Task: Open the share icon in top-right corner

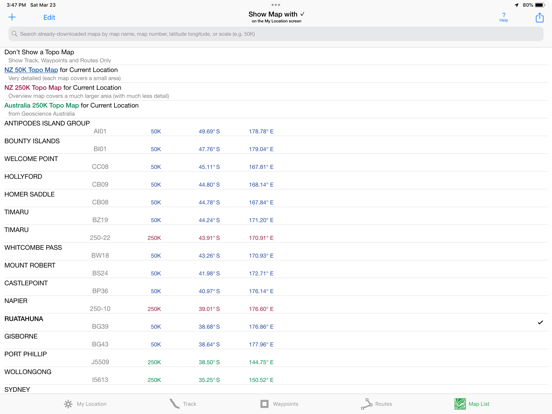Action: (539, 17)
